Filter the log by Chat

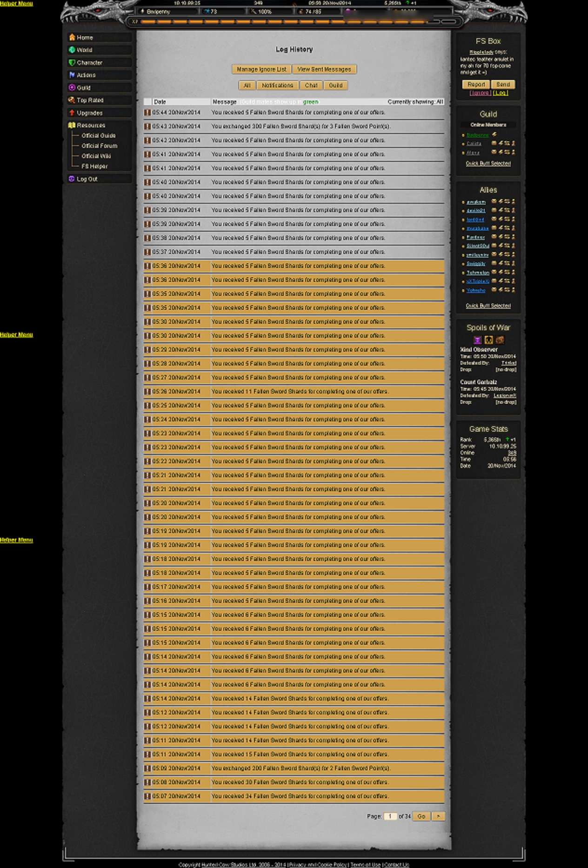[x=311, y=86]
